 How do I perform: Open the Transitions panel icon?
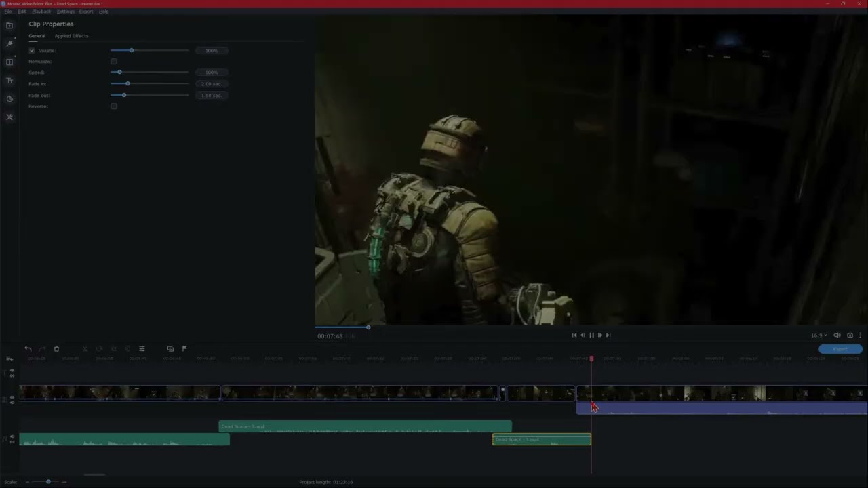click(9, 62)
